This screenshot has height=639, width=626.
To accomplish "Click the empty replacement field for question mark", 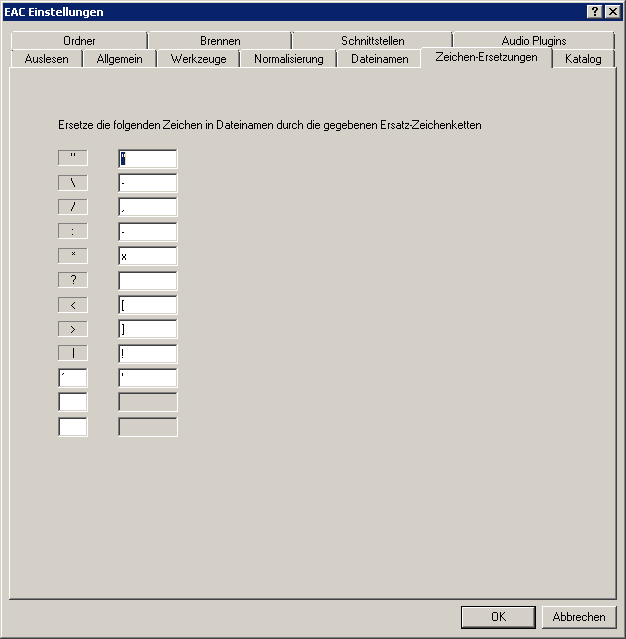I will tap(147, 281).
